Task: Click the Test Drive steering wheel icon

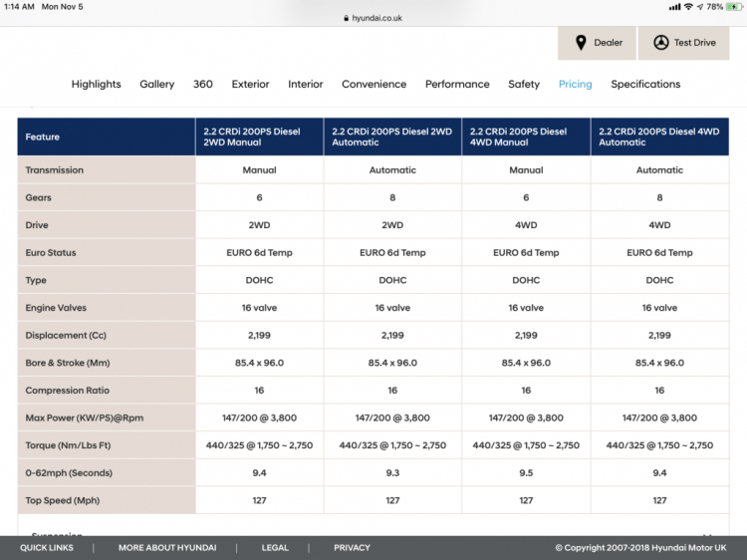Action: 660,43
